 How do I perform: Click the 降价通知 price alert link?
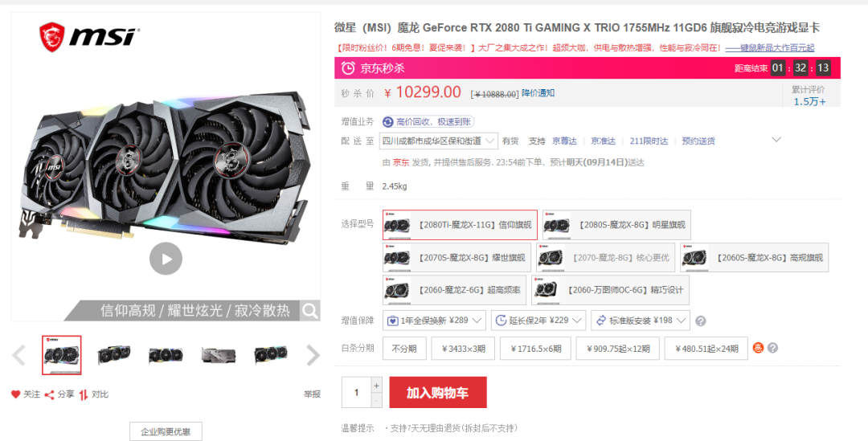point(538,93)
